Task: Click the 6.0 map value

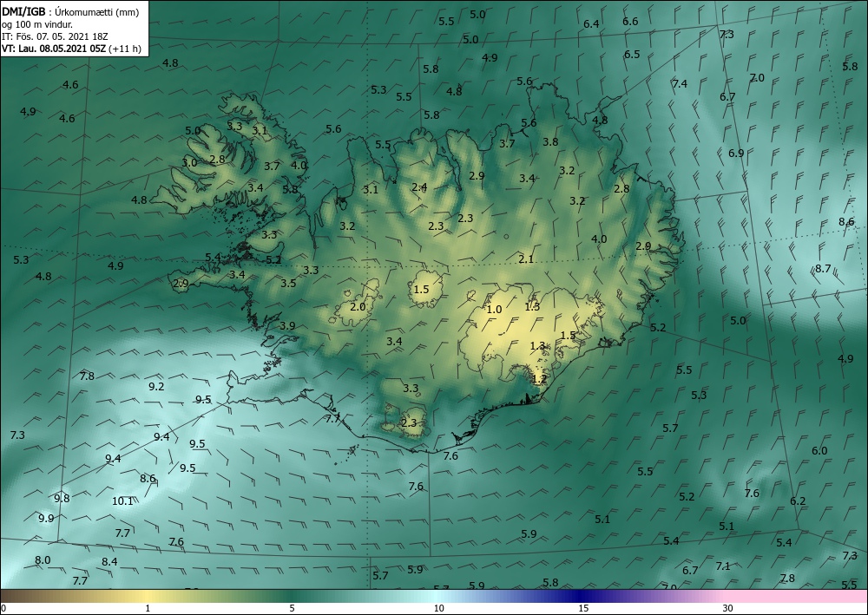Action: pyautogui.click(x=819, y=451)
